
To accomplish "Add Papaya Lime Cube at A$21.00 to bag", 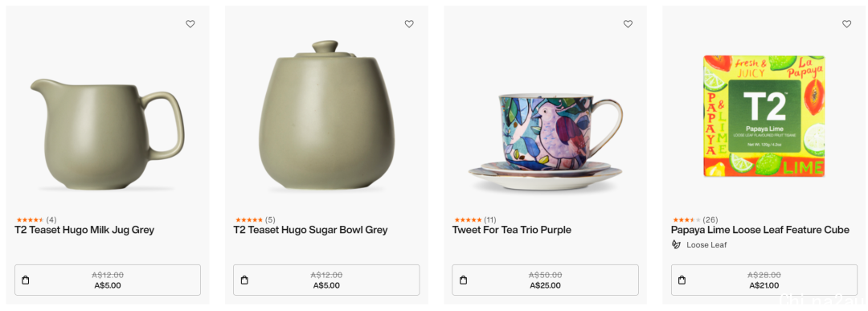I will pos(764,280).
